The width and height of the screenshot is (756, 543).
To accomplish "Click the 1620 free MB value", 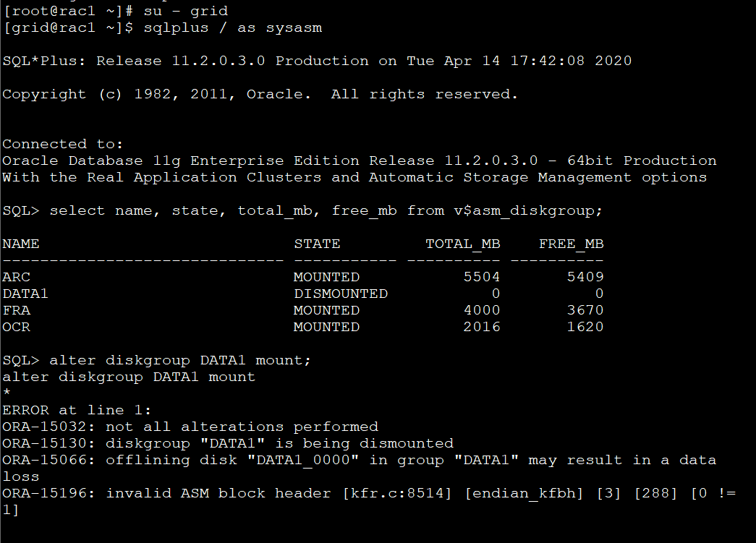I will 585,327.
